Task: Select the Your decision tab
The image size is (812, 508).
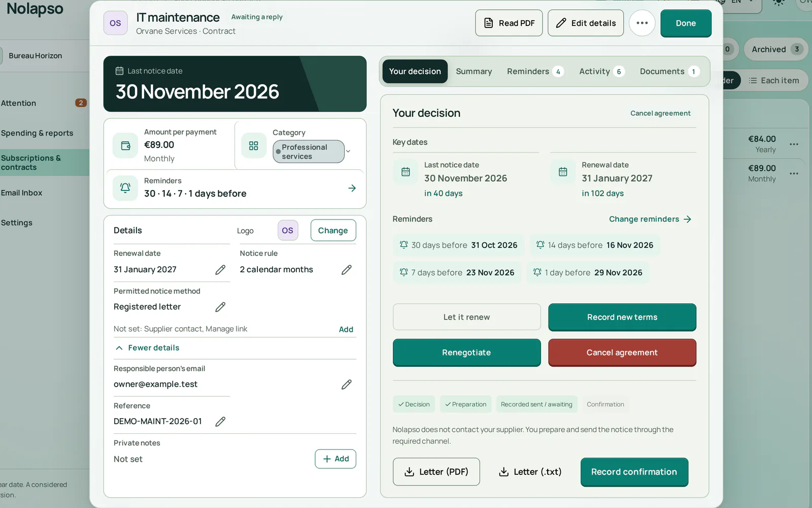Action: pos(415,72)
